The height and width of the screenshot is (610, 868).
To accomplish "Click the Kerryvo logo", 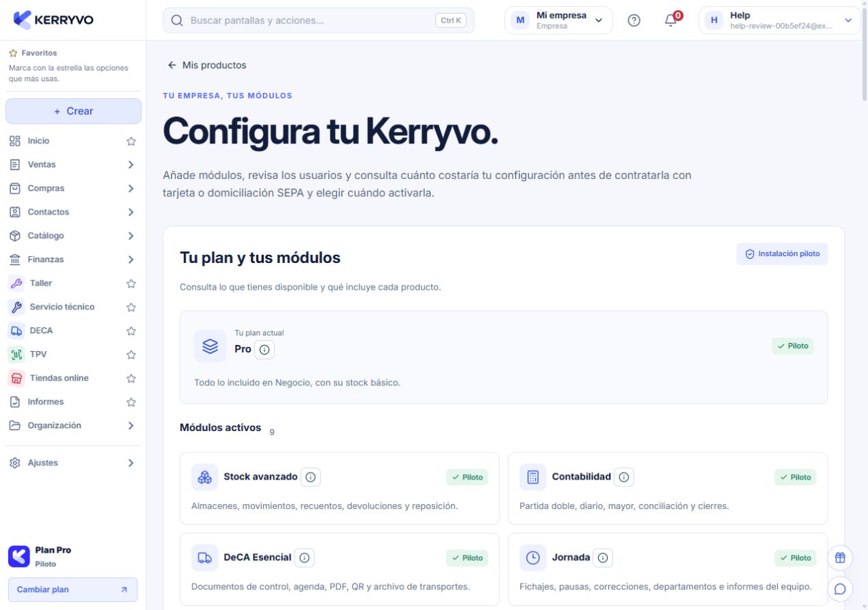I will point(53,20).
